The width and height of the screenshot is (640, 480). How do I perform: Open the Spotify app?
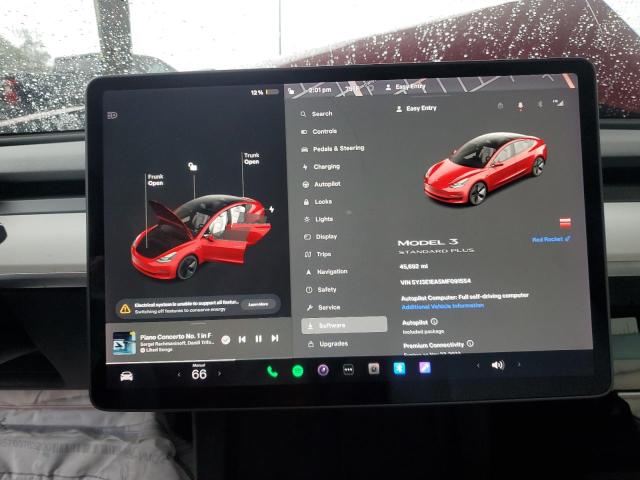[x=298, y=371]
